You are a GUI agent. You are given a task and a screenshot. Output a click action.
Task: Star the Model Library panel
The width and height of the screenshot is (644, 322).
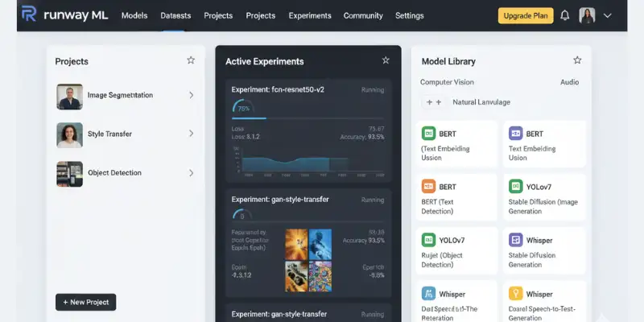[x=577, y=60]
